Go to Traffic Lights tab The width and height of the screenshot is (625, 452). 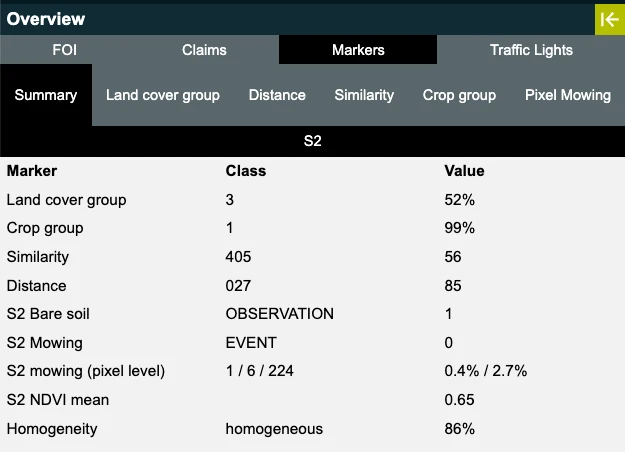(531, 50)
